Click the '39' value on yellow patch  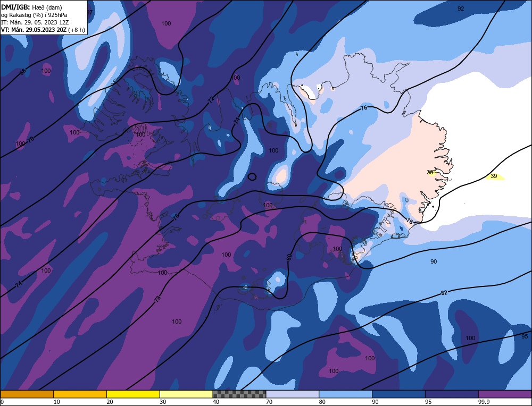pos(494,176)
